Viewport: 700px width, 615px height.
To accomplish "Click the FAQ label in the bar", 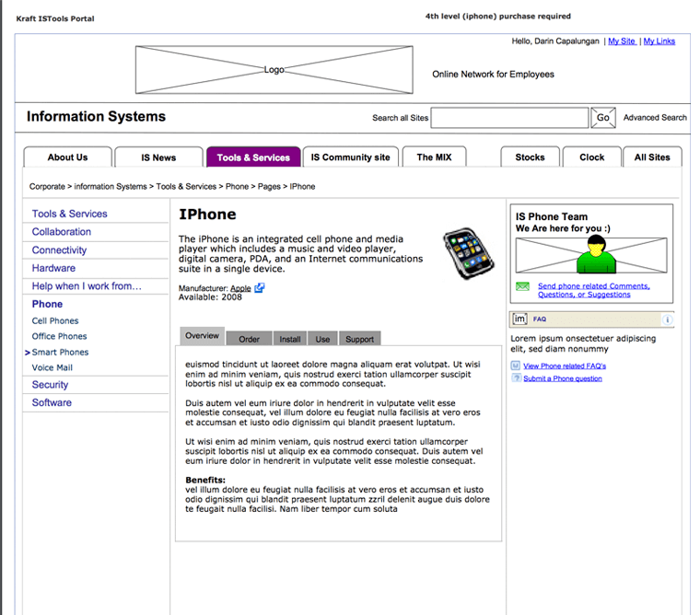I will [540, 319].
